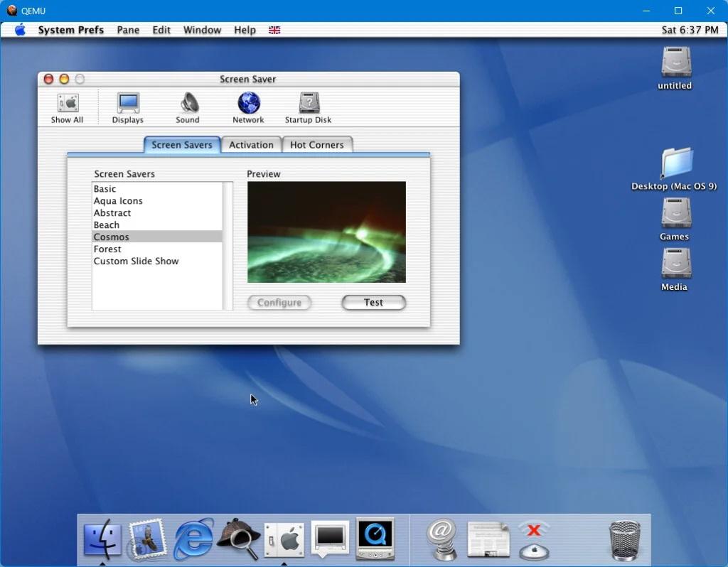This screenshot has width=728, height=567.
Task: Open Finder from the Dock
Action: pos(102,539)
